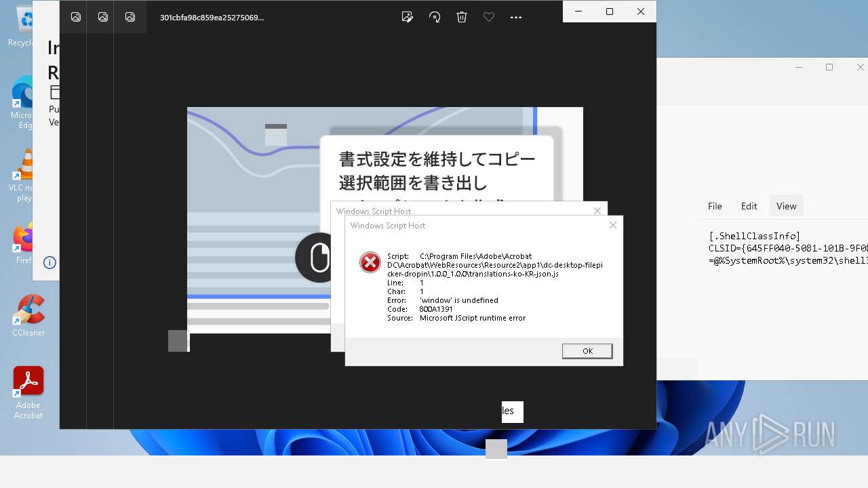
Task: Maximize the Photos window
Action: tap(609, 12)
